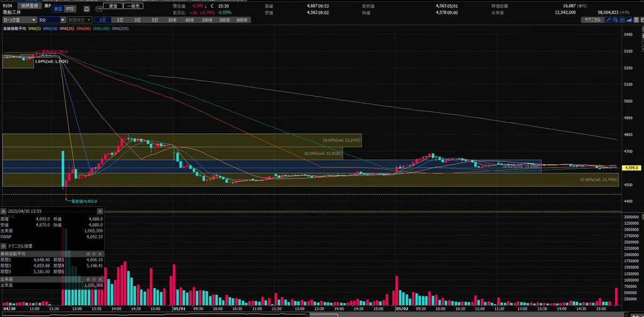
Task: Switch market to 東証
Action: pos(58,9)
